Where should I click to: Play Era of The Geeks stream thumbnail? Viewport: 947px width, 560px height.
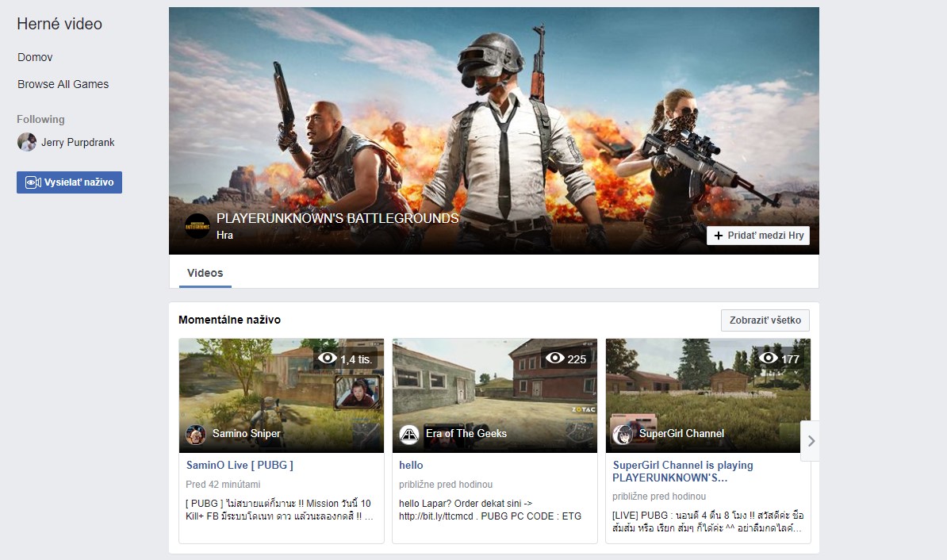click(x=495, y=396)
